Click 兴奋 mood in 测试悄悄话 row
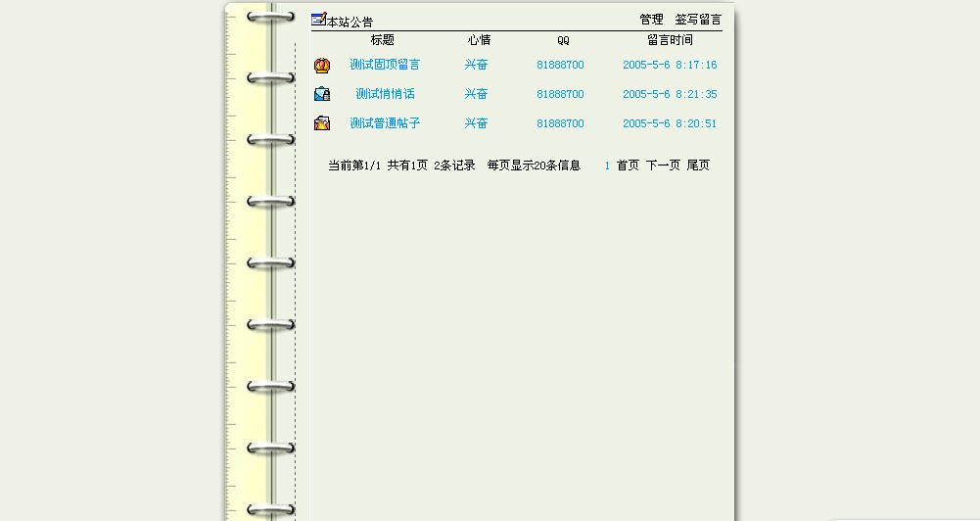Image resolution: width=980 pixels, height=521 pixels. point(476,94)
